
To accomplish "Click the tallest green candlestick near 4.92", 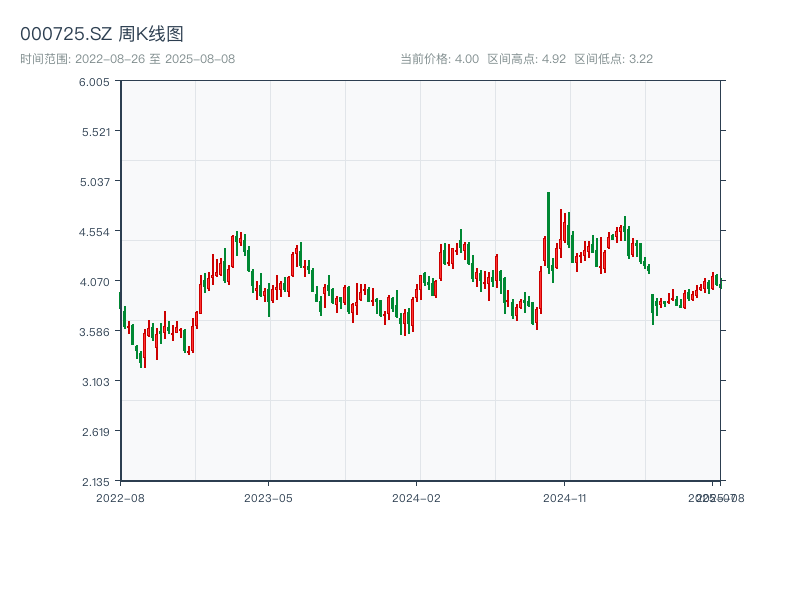I will 548,230.
